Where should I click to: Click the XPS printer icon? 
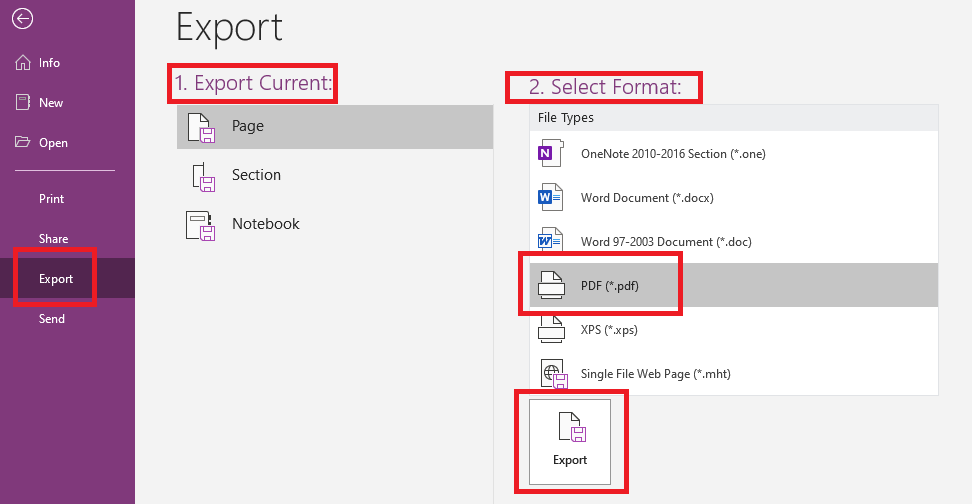pyautogui.click(x=551, y=329)
